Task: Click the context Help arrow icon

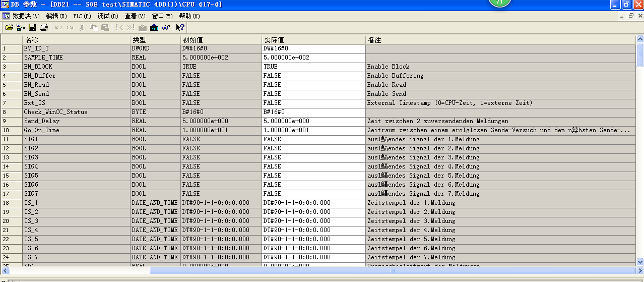Action: coord(180,27)
